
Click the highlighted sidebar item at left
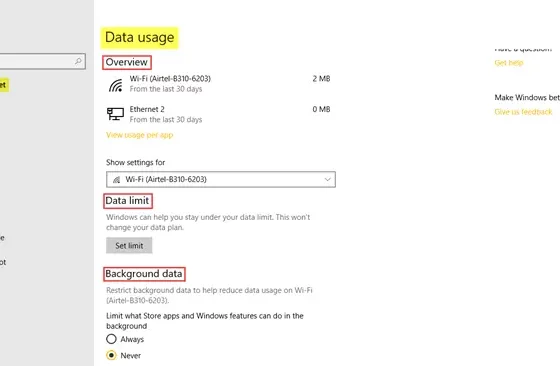pos(4,85)
